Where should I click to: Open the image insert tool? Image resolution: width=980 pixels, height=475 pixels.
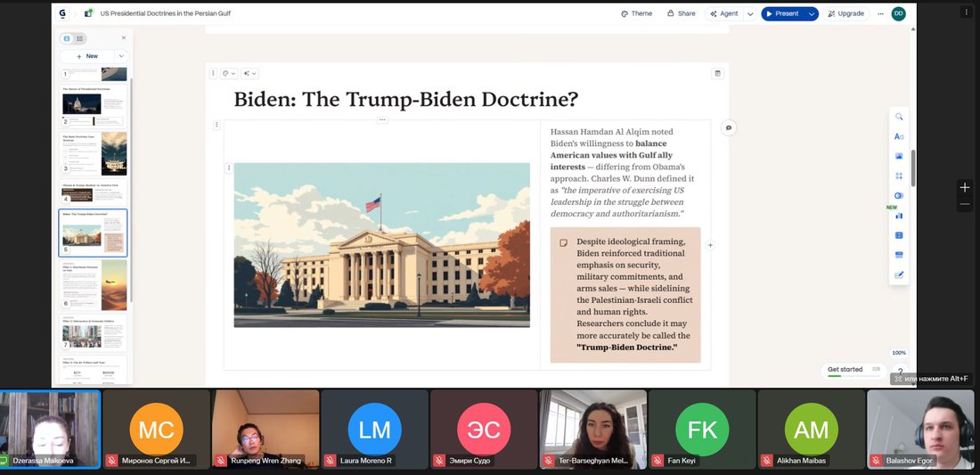(x=899, y=156)
